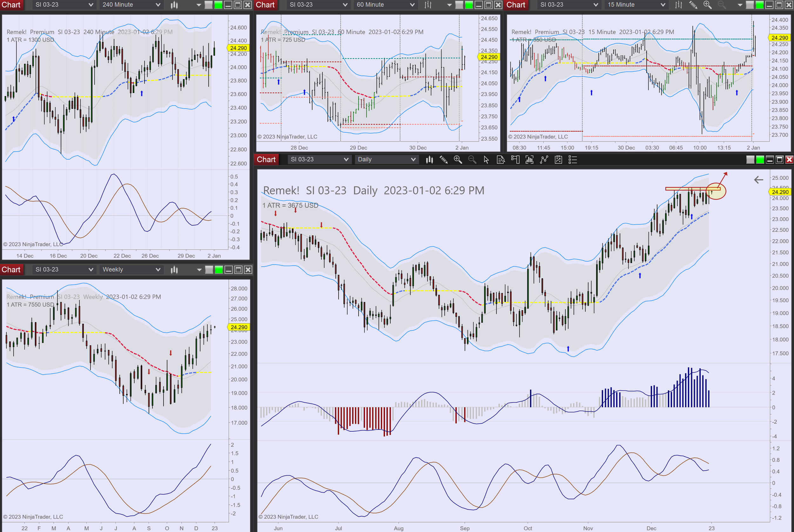Image resolution: width=794 pixels, height=532 pixels.
Task: Click zoom in icon on 15 Minute chart
Action: coord(707,5)
